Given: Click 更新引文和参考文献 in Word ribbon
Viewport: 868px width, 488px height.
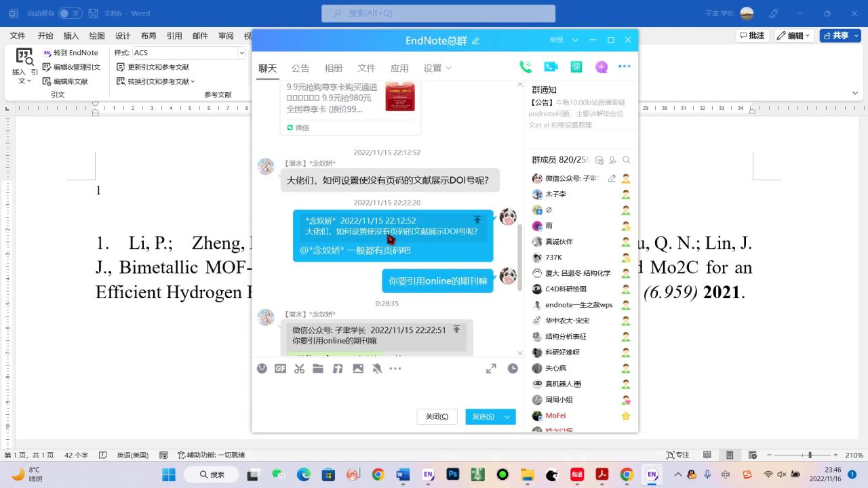Looking at the screenshot, I should pos(153,67).
